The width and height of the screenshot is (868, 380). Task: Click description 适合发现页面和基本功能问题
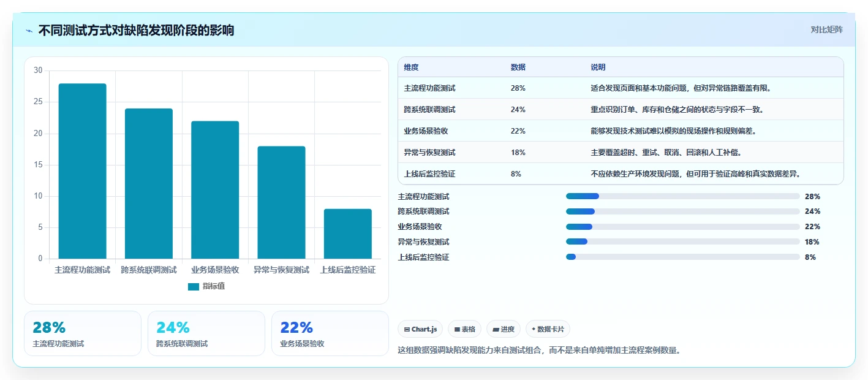point(681,88)
